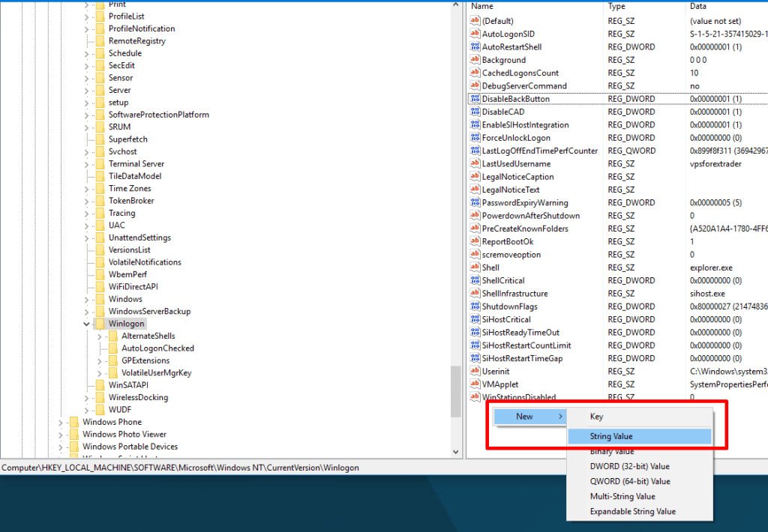Click the GPExtensions folder icon
The image size is (768, 532).
click(113, 360)
